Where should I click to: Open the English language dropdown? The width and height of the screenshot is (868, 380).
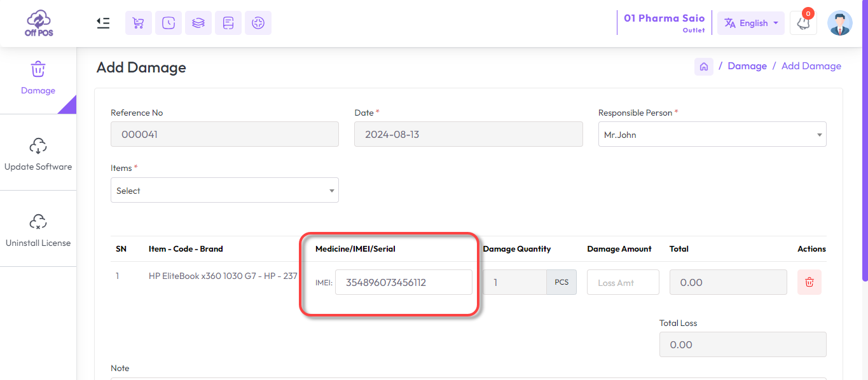[751, 23]
